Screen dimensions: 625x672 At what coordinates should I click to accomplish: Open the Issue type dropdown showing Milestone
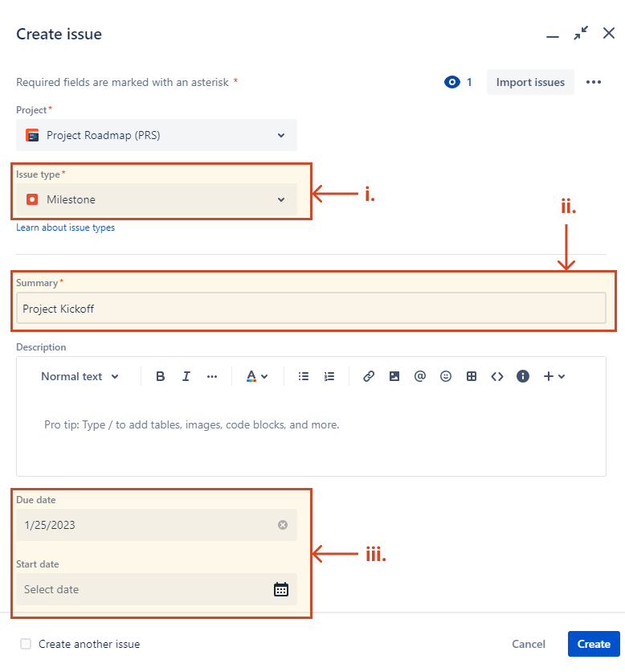(x=157, y=198)
